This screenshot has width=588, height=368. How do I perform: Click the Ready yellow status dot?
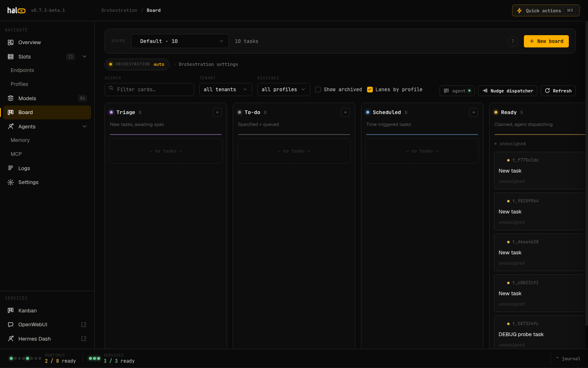coord(496,112)
